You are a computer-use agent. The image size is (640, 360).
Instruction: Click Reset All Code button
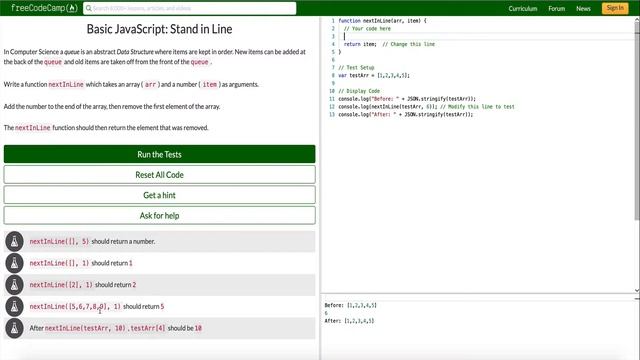160,175
